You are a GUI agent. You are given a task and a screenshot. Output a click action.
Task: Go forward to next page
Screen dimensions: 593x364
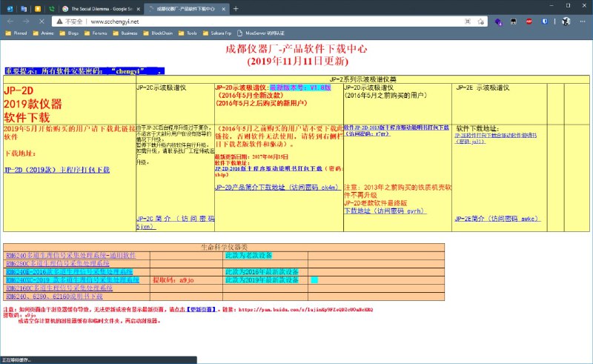(x=26, y=21)
